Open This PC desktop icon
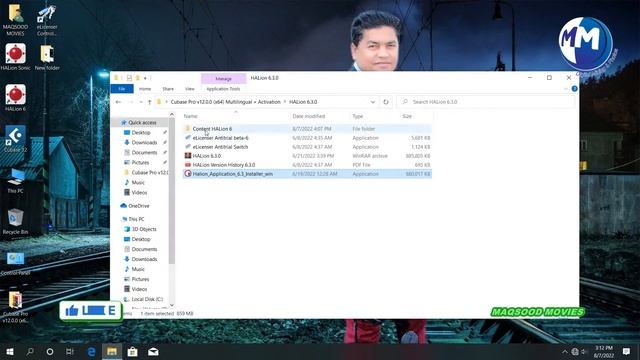 [16, 180]
